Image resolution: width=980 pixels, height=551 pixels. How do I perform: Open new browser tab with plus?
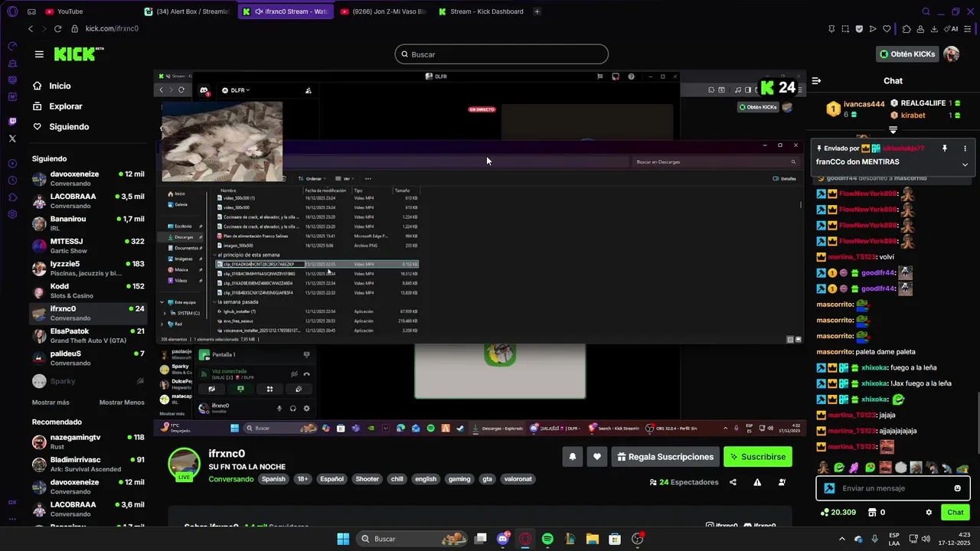tap(537, 11)
